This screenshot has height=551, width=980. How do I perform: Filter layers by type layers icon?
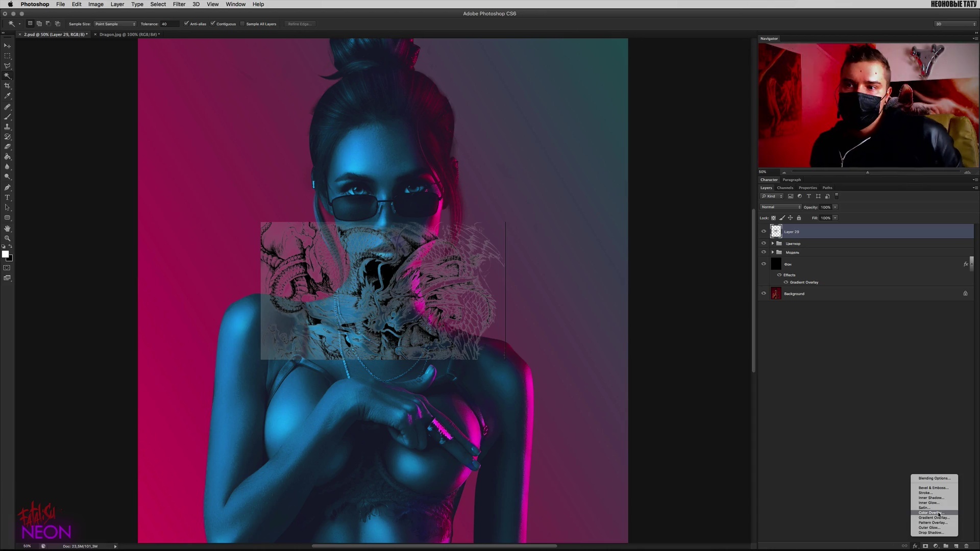point(808,196)
